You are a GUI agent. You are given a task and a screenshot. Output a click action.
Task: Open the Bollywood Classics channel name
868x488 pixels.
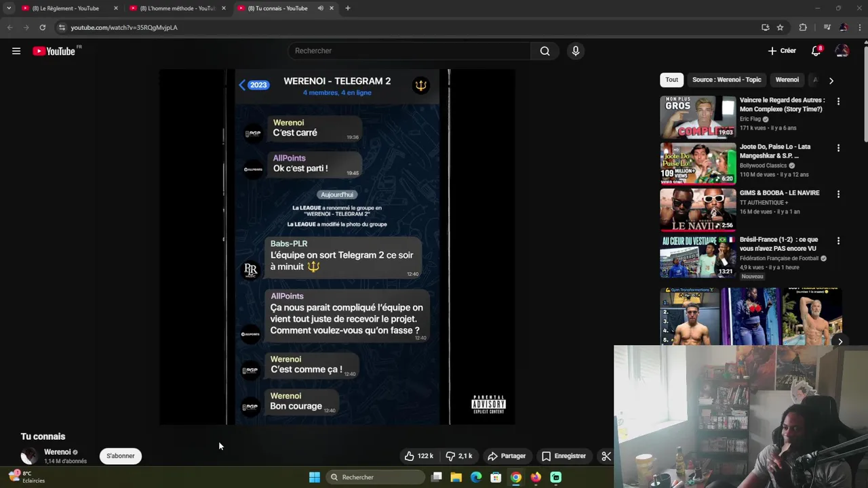763,165
